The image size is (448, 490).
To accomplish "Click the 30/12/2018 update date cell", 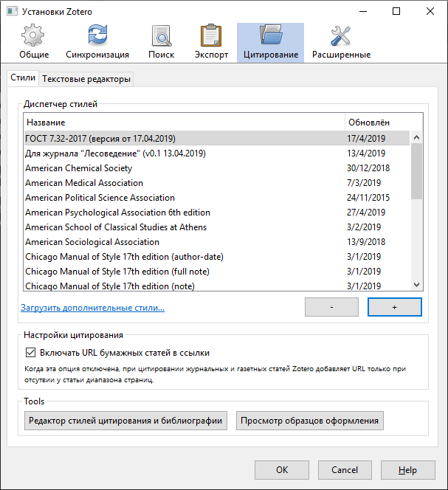I will (368, 168).
